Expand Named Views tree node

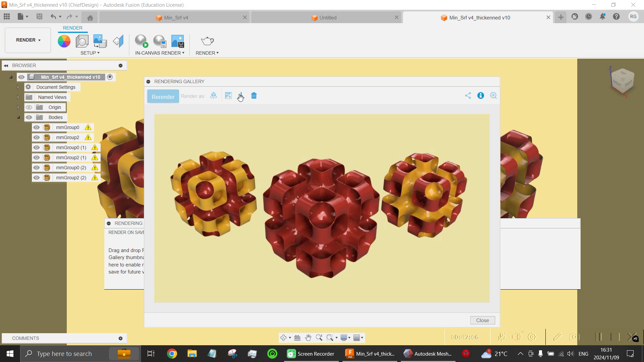pos(18,97)
